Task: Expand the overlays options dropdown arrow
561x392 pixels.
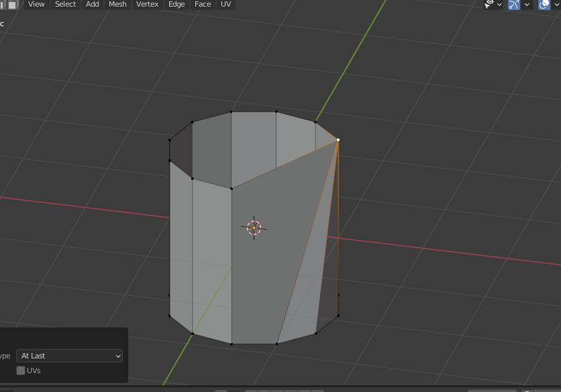Action: click(556, 5)
